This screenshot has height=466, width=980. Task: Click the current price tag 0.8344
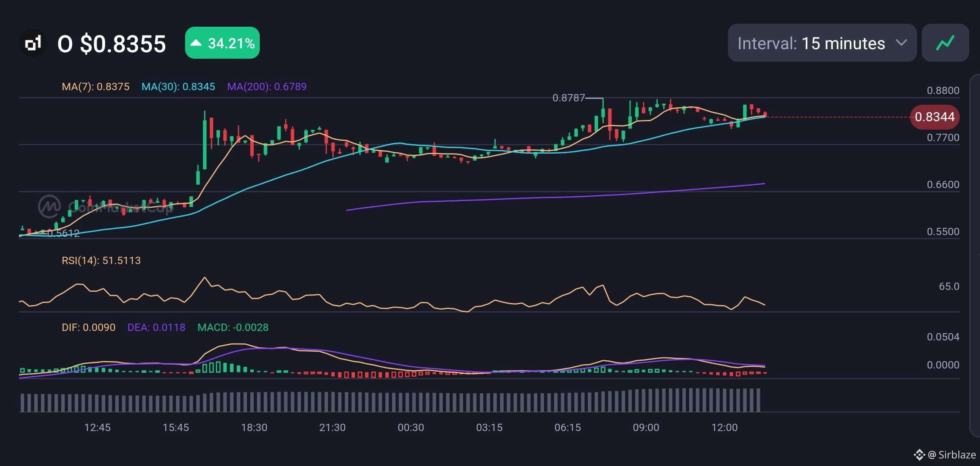(935, 117)
